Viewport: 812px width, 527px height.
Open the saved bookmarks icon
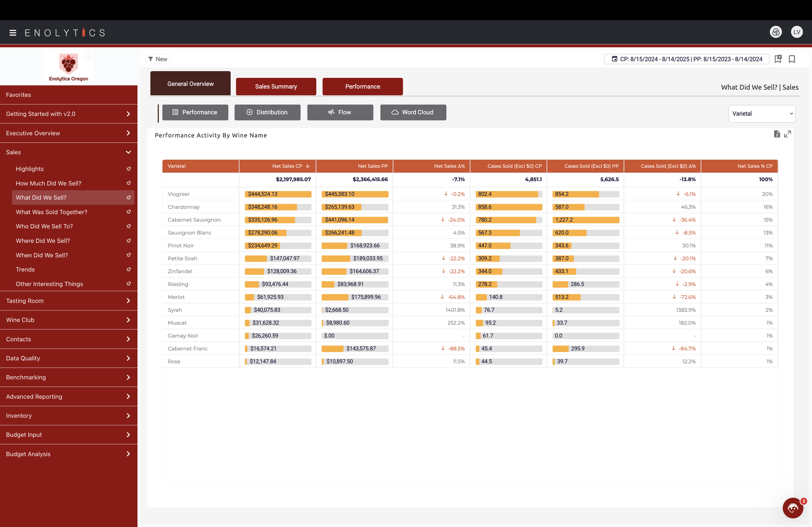[792, 59]
